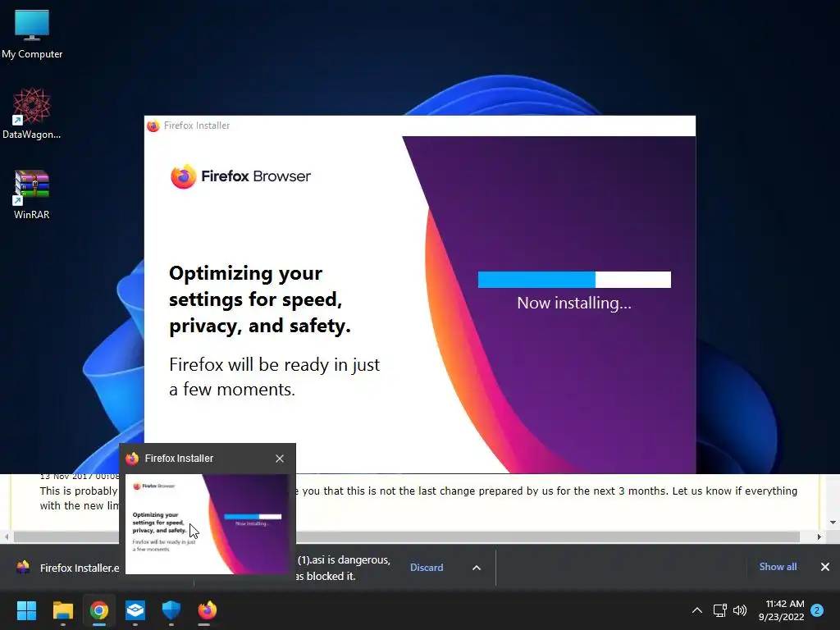Close the Chrome downloads bar
This screenshot has height=630, width=840.
point(825,567)
